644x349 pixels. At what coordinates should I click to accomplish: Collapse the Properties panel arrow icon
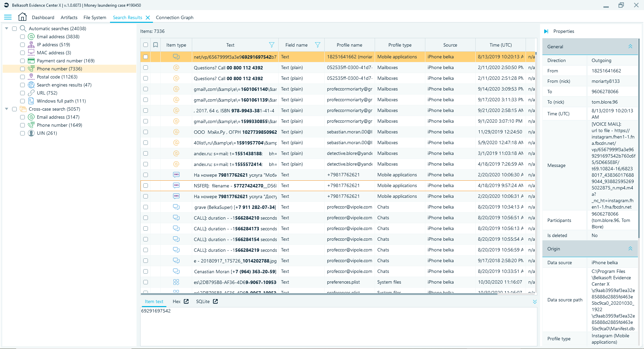(546, 31)
